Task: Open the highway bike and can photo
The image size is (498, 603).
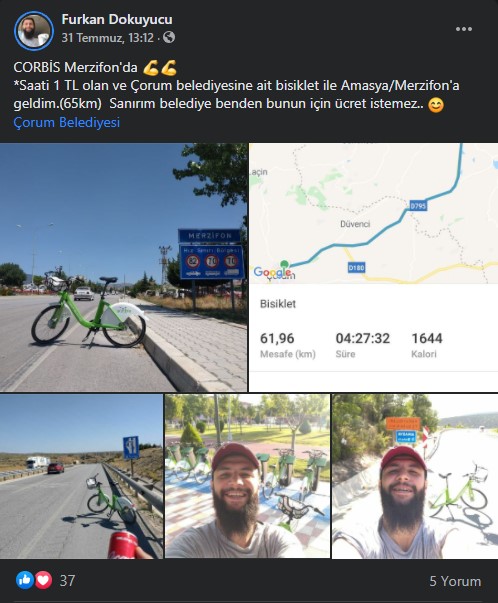Action: coord(82,476)
